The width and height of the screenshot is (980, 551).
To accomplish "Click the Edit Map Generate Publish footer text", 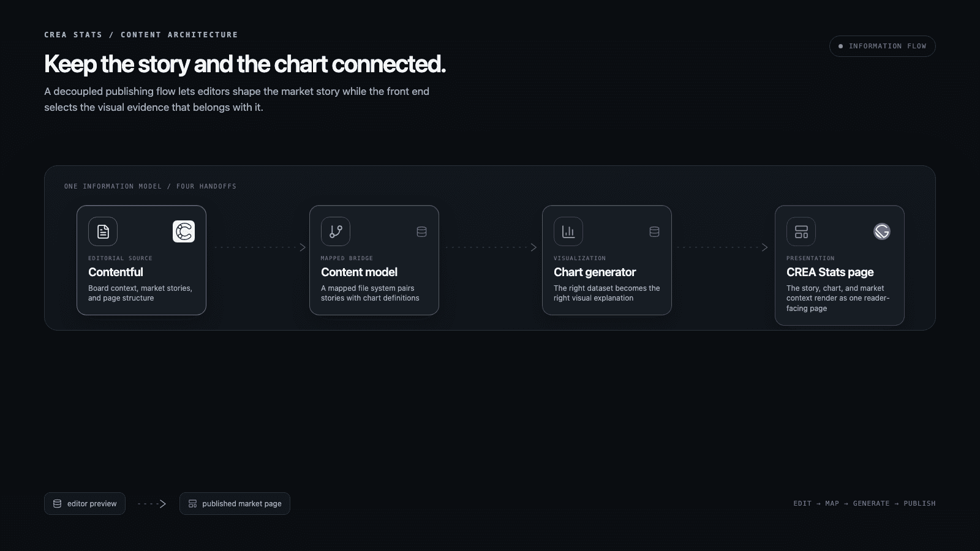I will 864,503.
